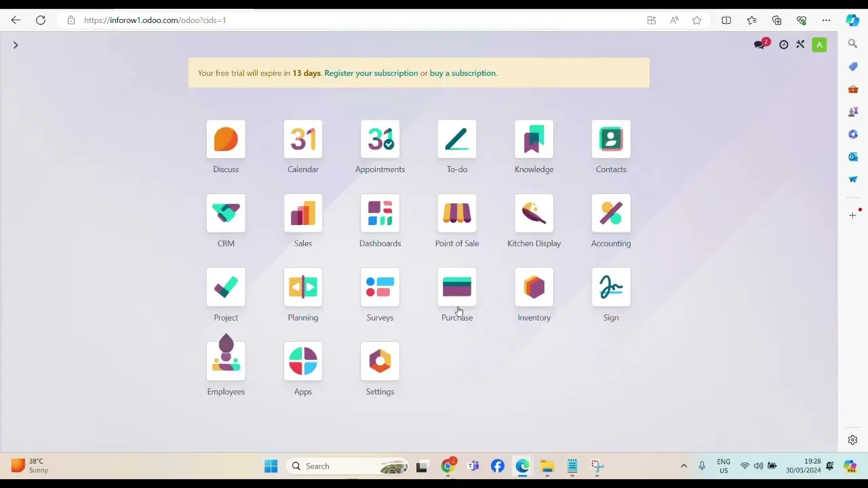Open conversations with 2 unread messages
This screenshot has height=488, width=868.
(761, 45)
